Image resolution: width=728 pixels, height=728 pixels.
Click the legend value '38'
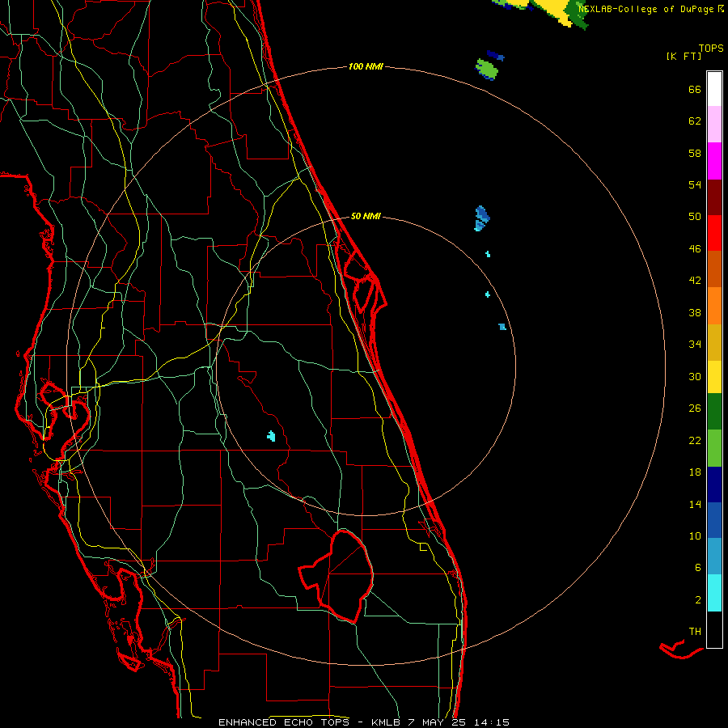pos(695,312)
